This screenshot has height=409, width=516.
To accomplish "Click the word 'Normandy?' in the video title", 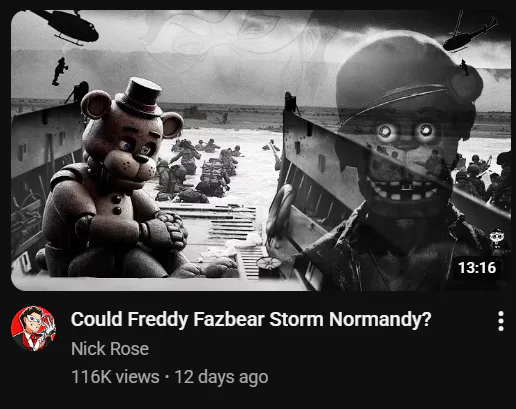I will [x=380, y=319].
